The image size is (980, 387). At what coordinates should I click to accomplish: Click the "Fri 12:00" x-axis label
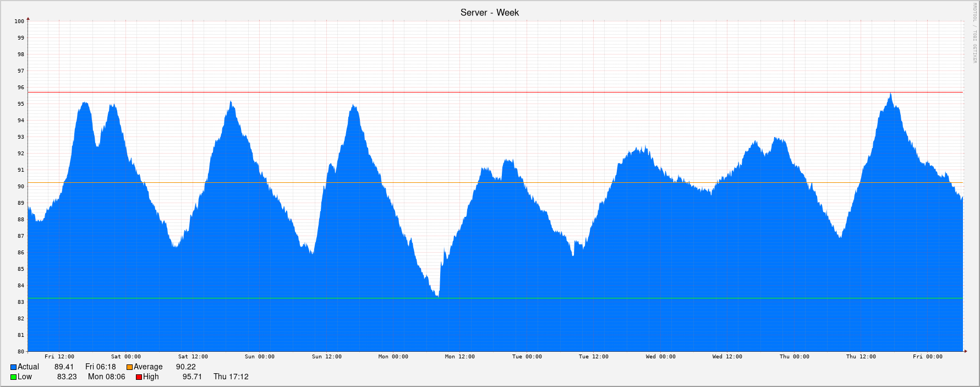[x=59, y=357]
